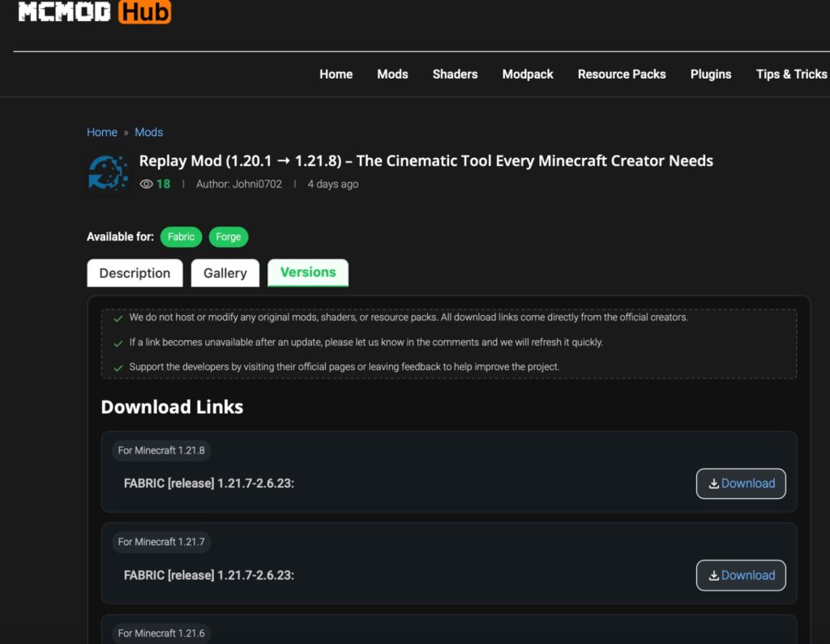The width and height of the screenshot is (830, 644).
Task: Click download icon for Minecraft 1.21.7
Action: click(x=713, y=575)
